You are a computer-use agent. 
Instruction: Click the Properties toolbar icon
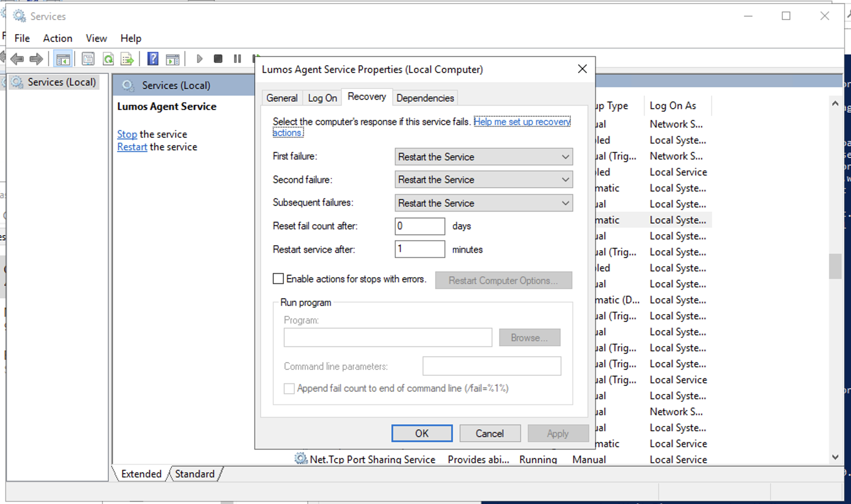point(88,59)
